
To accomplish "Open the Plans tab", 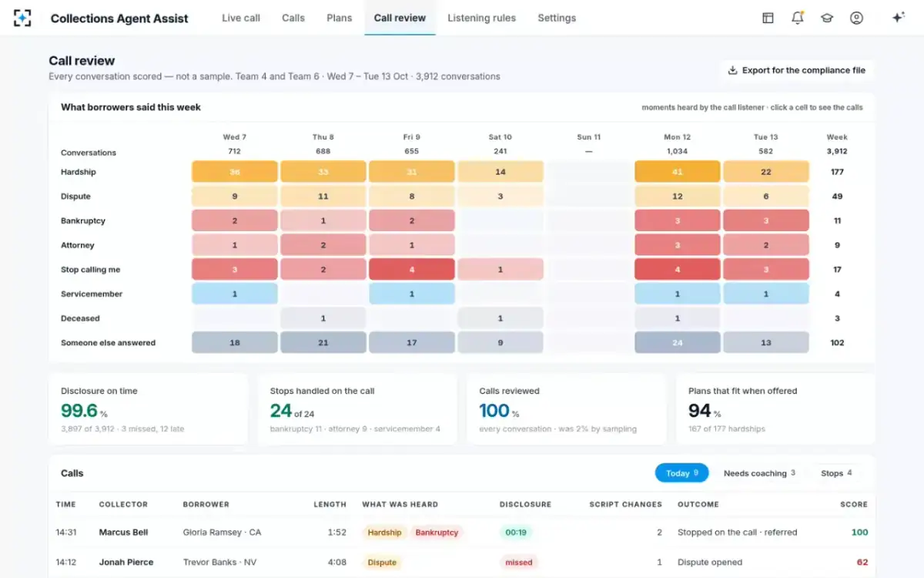I will click(x=339, y=18).
